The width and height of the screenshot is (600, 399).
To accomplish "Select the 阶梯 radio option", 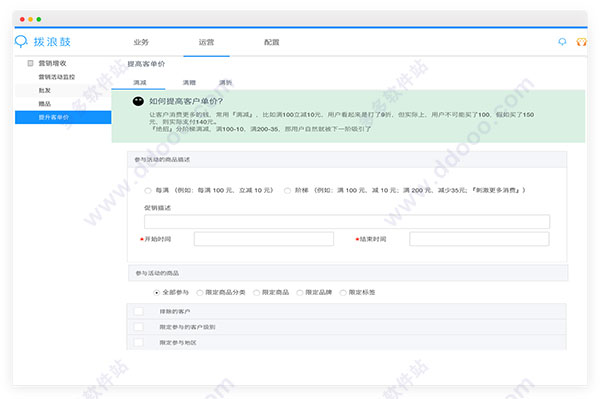I will click(x=287, y=191).
